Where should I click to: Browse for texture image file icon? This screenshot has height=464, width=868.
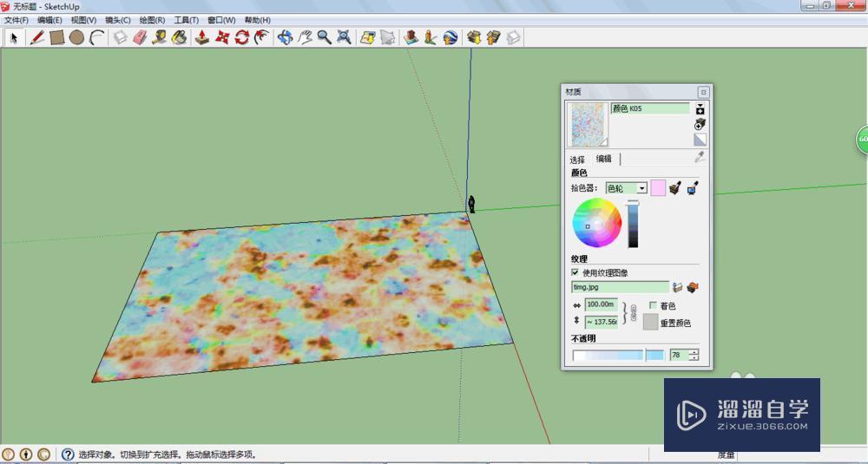tap(678, 287)
